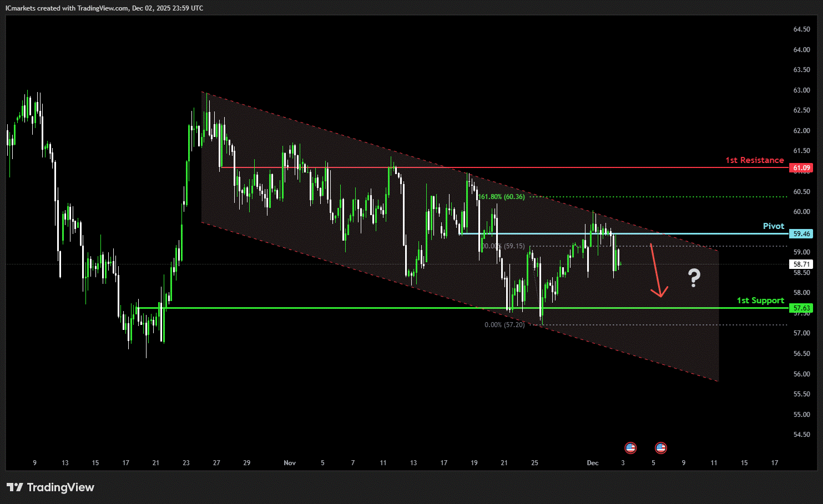823x504 pixels.
Task: Select the Pivot text label
Action: pyautogui.click(x=773, y=226)
